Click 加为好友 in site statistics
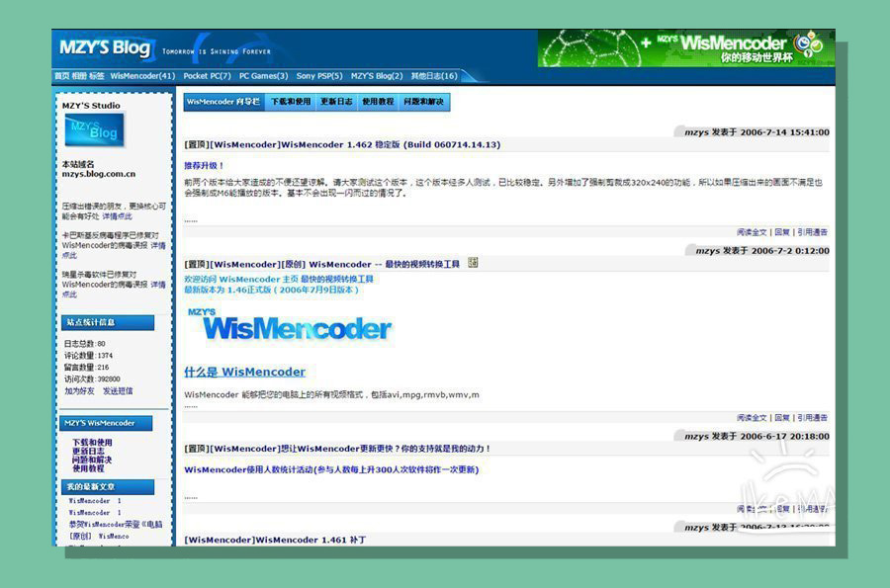The image size is (890, 588). click(x=79, y=391)
